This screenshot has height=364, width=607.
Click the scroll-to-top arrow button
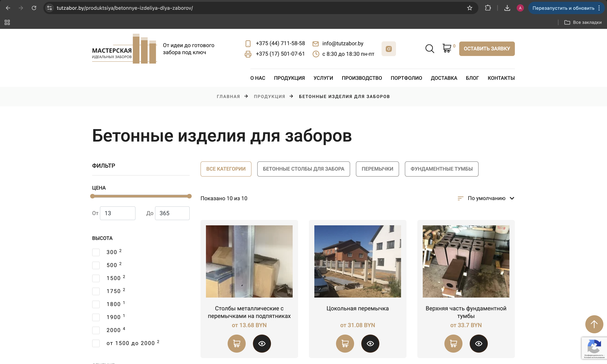pyautogui.click(x=594, y=324)
